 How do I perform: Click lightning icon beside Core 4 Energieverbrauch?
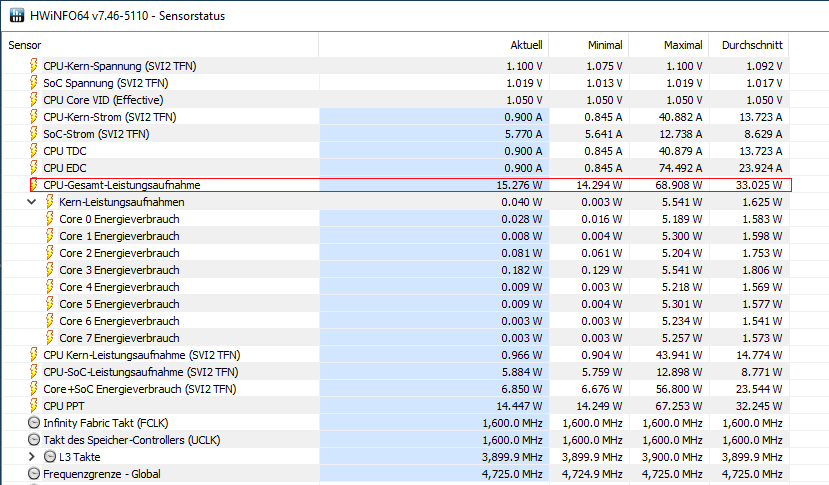pyautogui.click(x=50, y=287)
